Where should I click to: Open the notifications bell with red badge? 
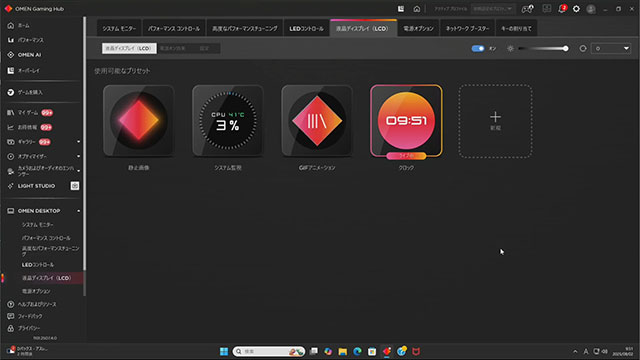562,9
